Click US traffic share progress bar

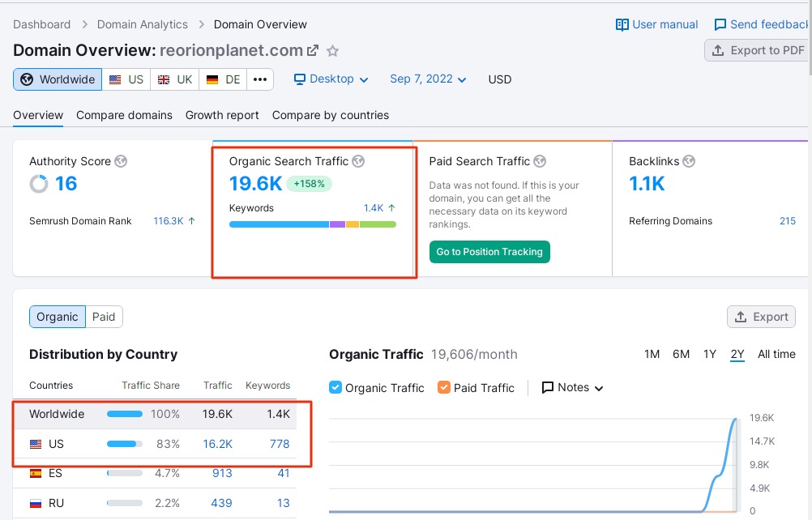point(124,444)
